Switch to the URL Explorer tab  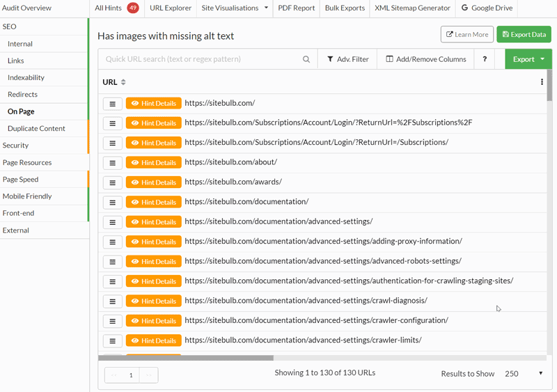coord(171,8)
